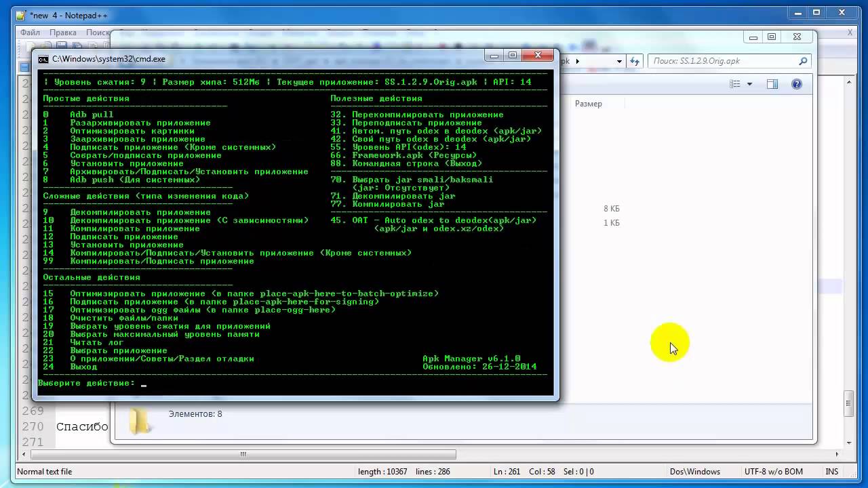868x488 pixels.
Task: Click 'Компилировать приложение' option 11 in cmd
Action: (135, 228)
